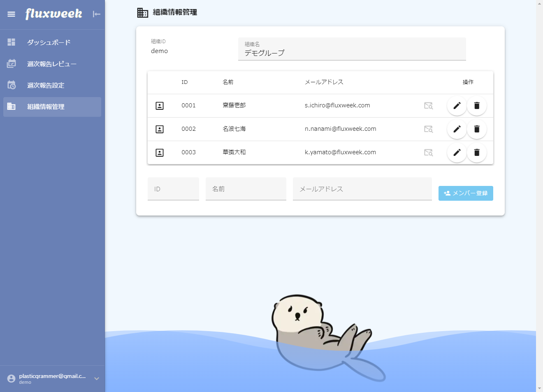The width and height of the screenshot is (543, 392).
Task: Delete member 0003 with trash icon
Action: point(477,153)
